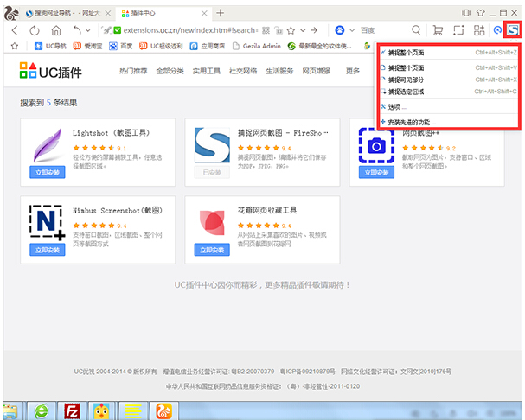Click the address bar URL field
The width and height of the screenshot is (525, 420).
(190, 30)
